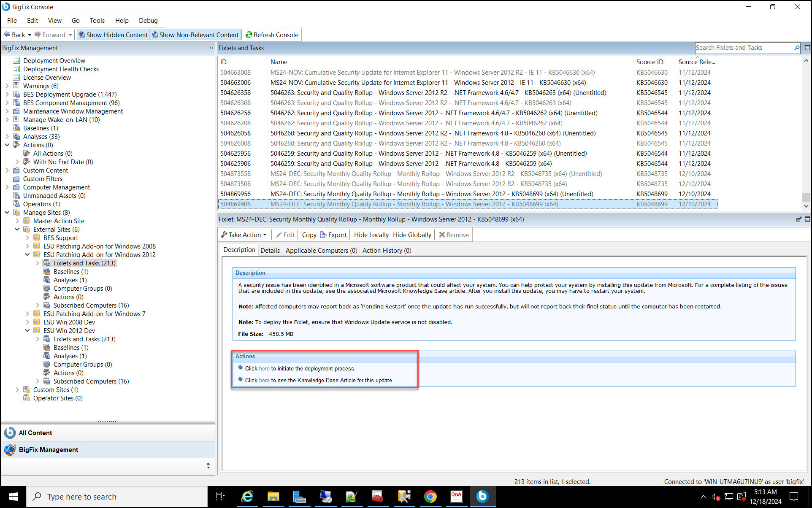Click the Copy button for the Fixlet
Viewport: 812px width, 508px height.
309,235
